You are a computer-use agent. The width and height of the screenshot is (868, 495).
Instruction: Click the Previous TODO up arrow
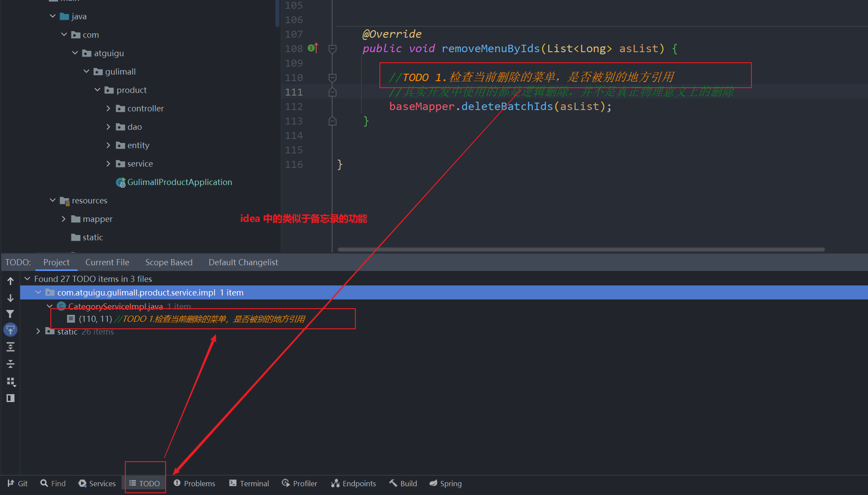point(11,281)
